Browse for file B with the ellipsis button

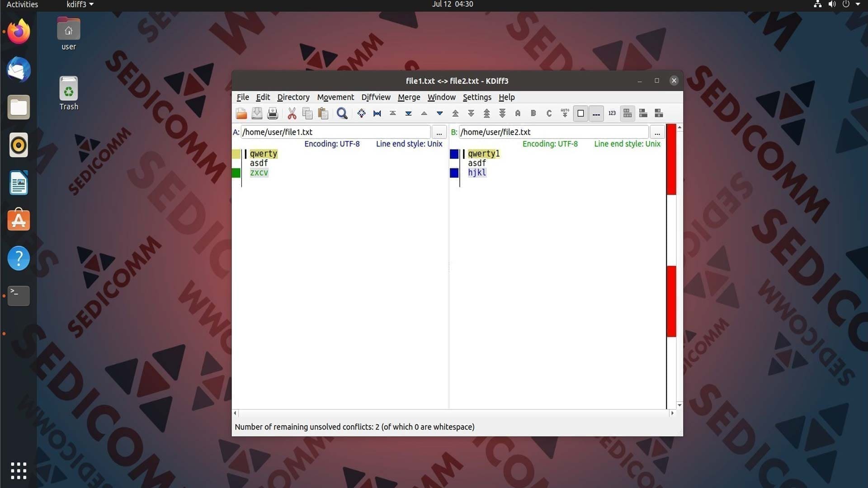(x=657, y=132)
